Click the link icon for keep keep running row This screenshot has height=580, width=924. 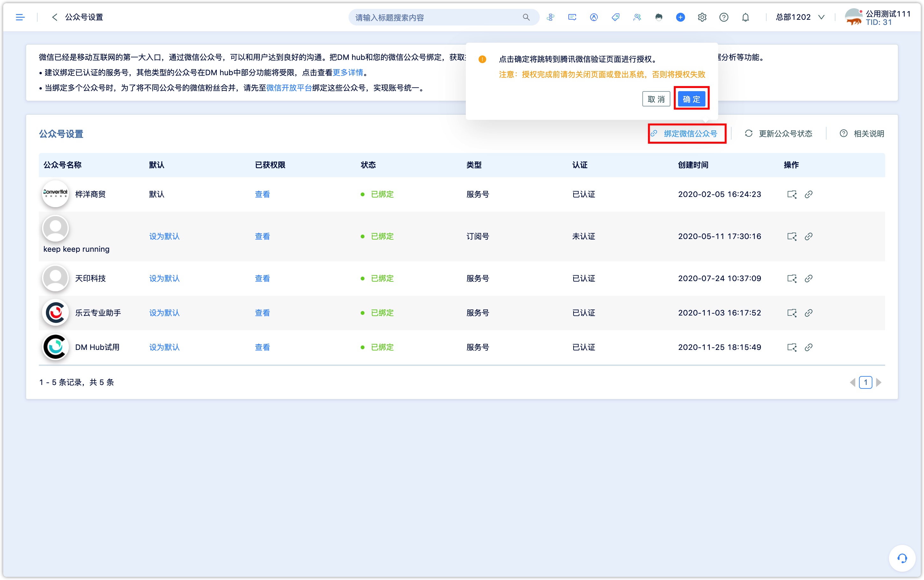(x=809, y=236)
